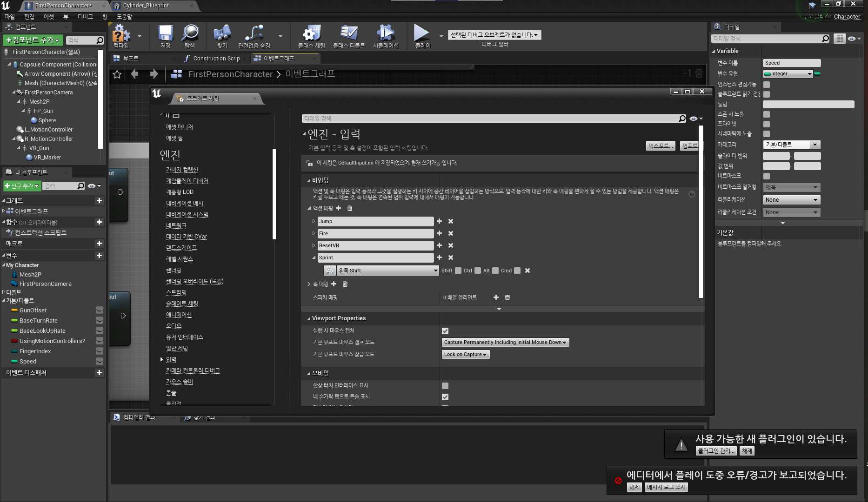Select the Speed variable in My Blueprint
Image resolution: width=868 pixels, height=502 pixels.
point(28,362)
